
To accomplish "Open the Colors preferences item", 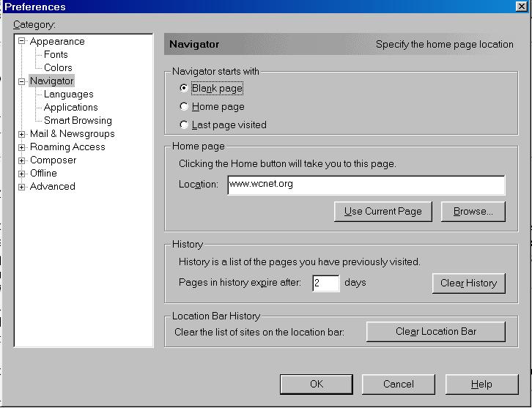I will [58, 68].
